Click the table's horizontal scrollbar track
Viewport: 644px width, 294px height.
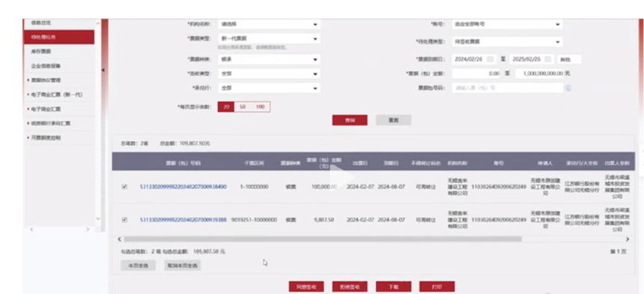click(x=323, y=239)
